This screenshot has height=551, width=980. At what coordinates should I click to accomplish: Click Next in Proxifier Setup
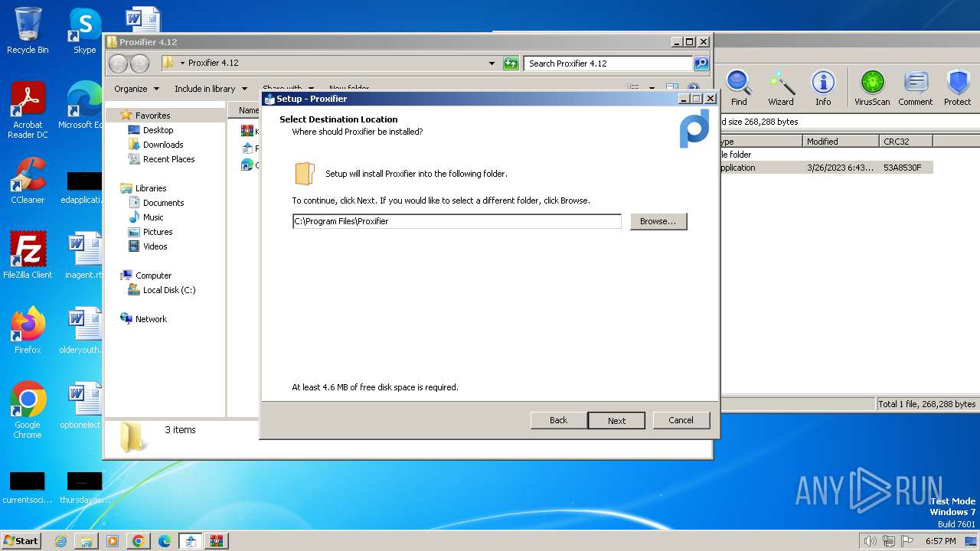(x=616, y=420)
